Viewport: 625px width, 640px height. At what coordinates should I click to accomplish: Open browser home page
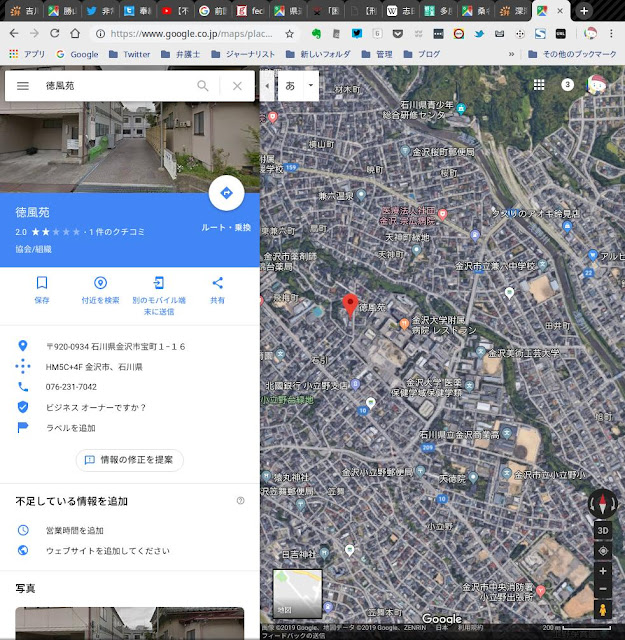coord(75,33)
